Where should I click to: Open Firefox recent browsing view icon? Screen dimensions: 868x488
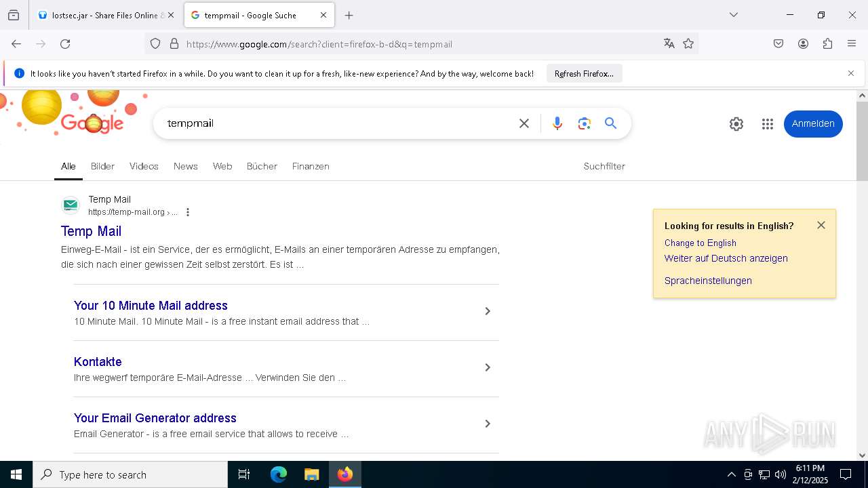14,15
